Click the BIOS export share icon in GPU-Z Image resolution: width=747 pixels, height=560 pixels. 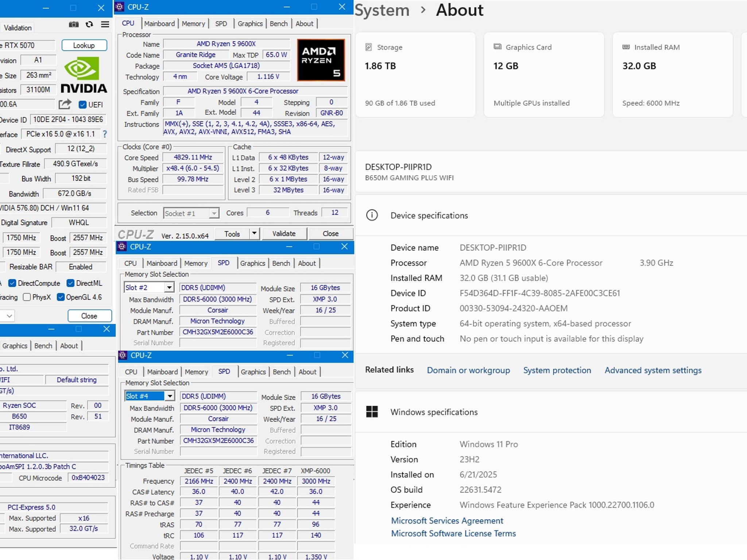[65, 104]
